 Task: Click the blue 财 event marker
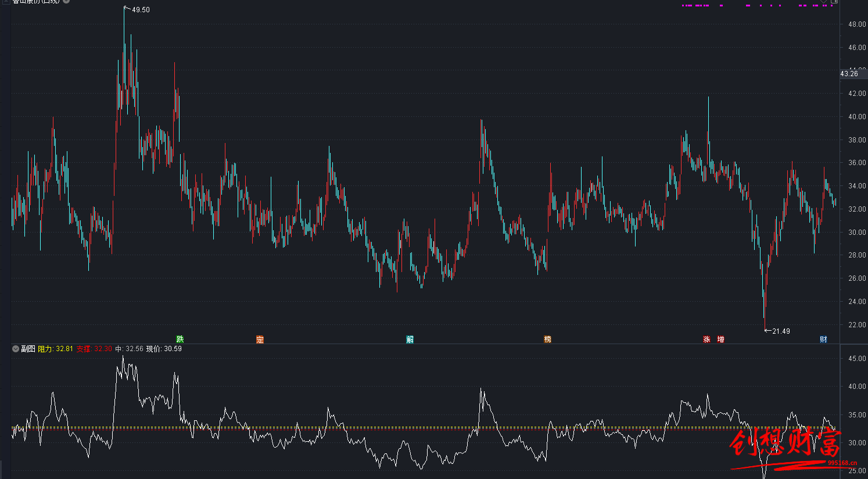(823, 339)
